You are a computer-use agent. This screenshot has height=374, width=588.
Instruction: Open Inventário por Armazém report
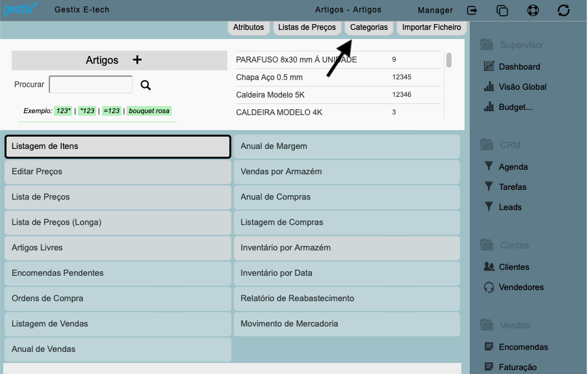tap(347, 247)
